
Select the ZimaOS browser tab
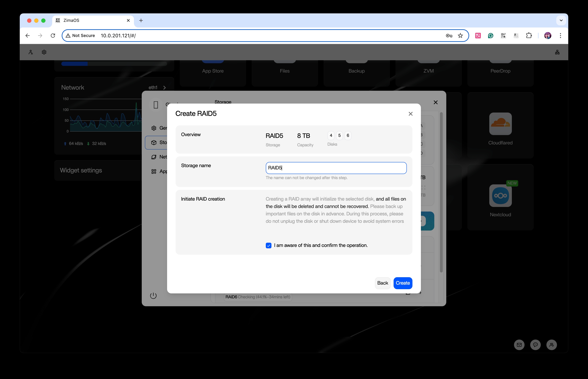93,20
